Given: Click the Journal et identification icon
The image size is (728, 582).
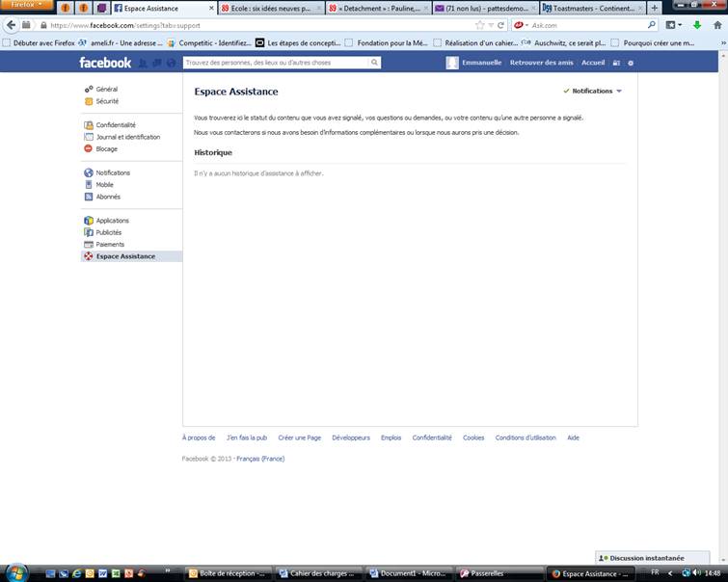Looking at the screenshot, I should coord(88,137).
